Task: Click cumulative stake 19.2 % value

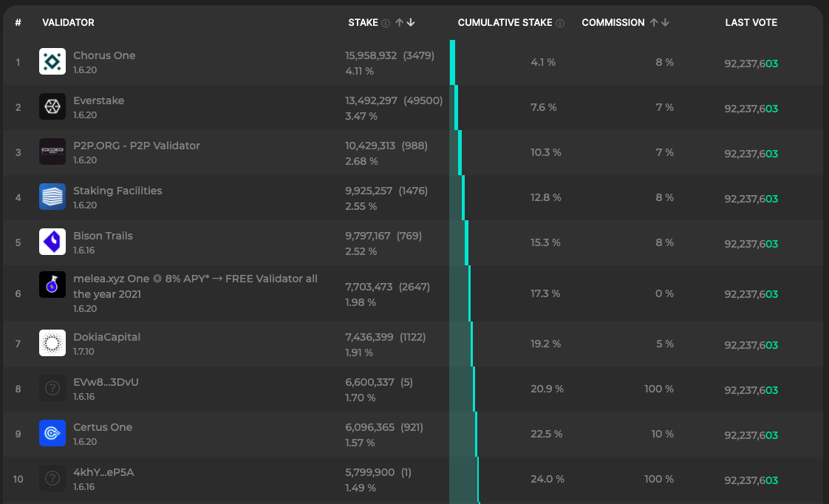Action: [x=545, y=344]
